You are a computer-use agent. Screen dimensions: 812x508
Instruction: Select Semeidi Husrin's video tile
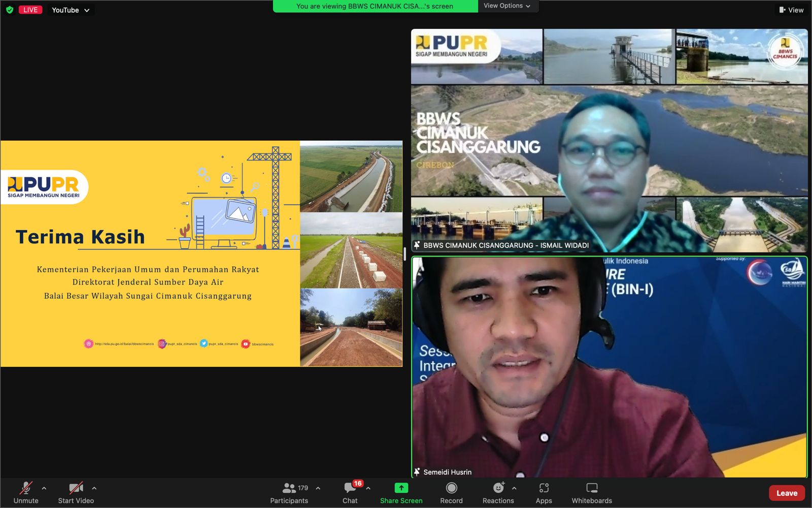609,367
